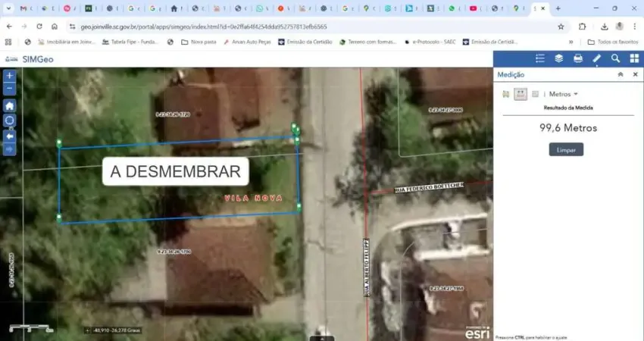Open browser extensions menu
Screen dimensions: 644x341
coord(582,27)
